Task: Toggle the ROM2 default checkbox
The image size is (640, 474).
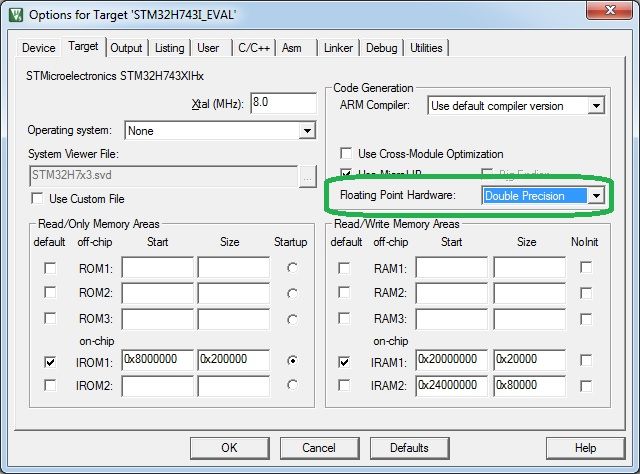Action: tap(50, 293)
